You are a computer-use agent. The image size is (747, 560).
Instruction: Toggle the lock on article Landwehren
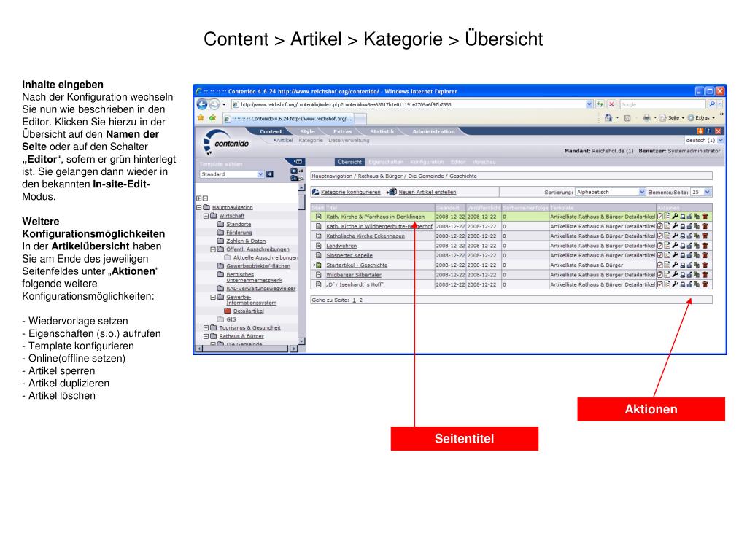click(x=689, y=245)
